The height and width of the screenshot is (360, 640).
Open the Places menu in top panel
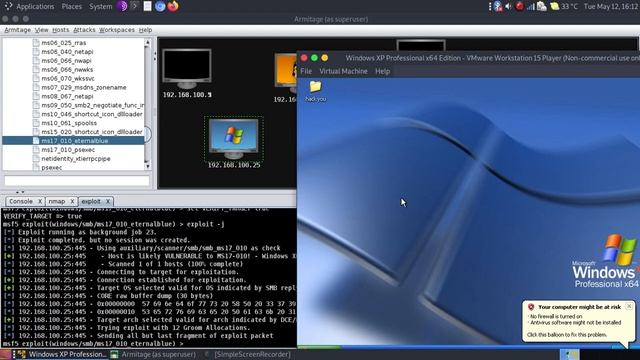pos(71,6)
